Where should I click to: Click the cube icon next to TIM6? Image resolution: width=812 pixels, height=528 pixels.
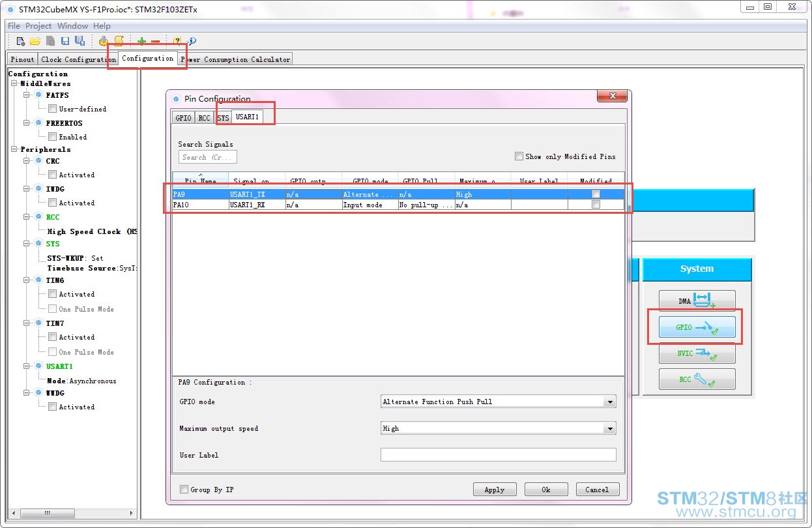coord(38,280)
